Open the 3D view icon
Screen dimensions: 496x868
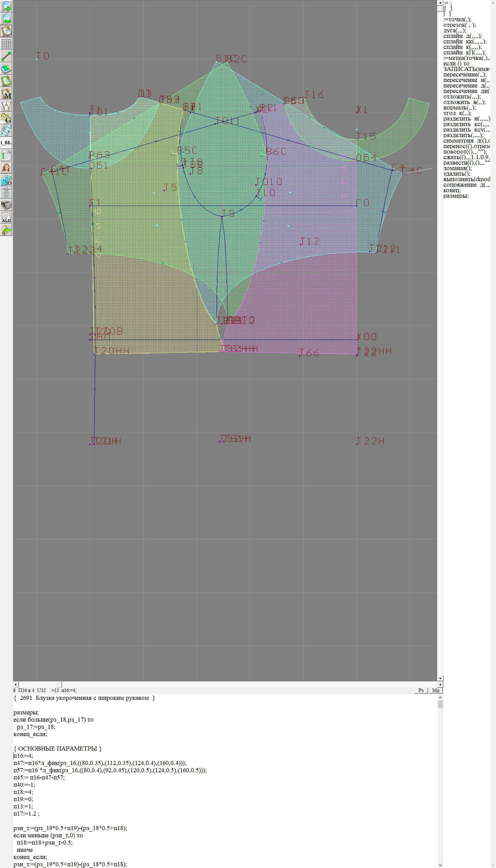click(x=6, y=180)
